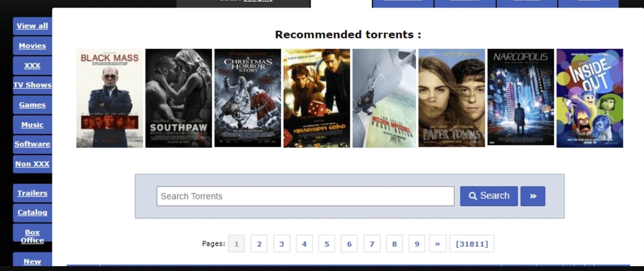Browse the Music category
The height and width of the screenshot is (271, 644).
click(33, 125)
